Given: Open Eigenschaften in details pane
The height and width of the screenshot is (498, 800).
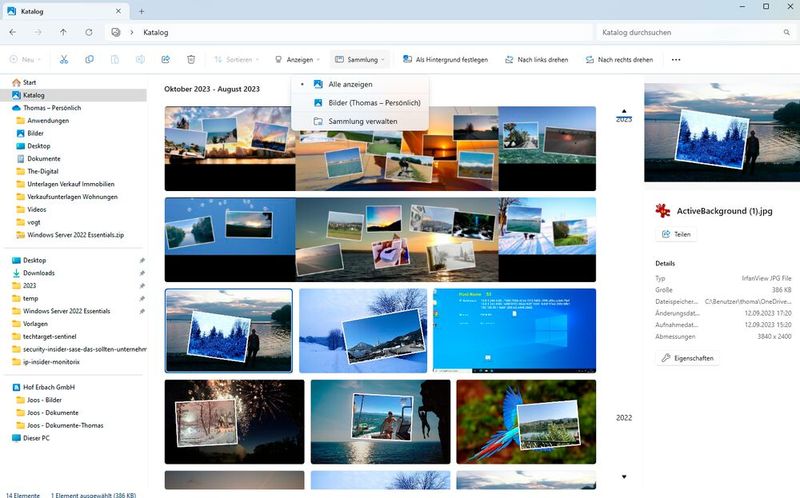Looking at the screenshot, I should coord(688,358).
